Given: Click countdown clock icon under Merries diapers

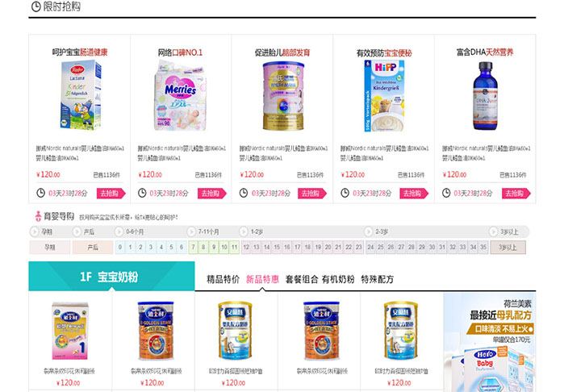Looking at the screenshot, I should tap(142, 193).
